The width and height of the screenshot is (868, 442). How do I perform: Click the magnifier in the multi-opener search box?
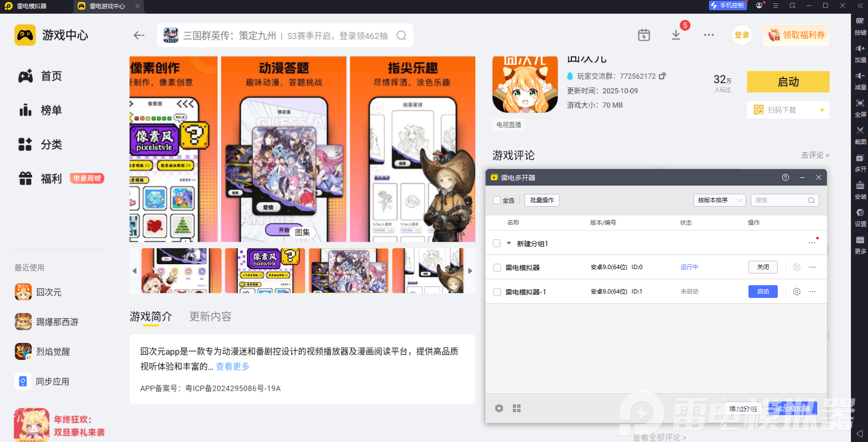811,200
